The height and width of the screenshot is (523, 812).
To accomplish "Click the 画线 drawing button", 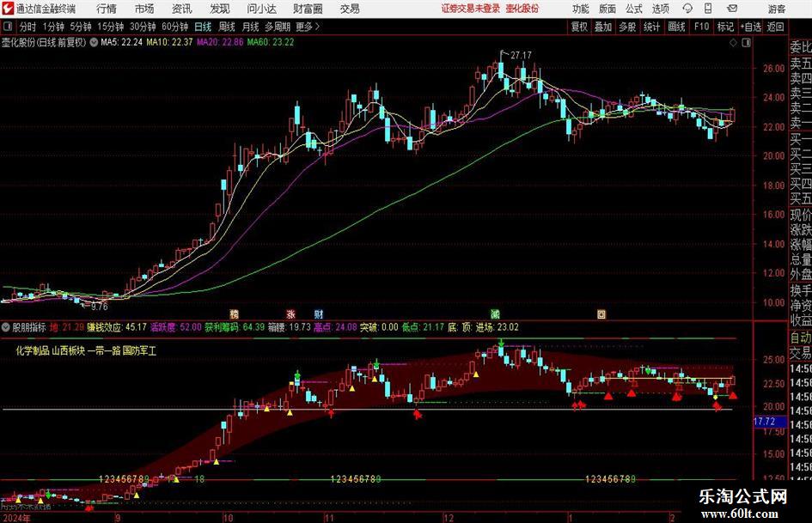I will 677,27.
